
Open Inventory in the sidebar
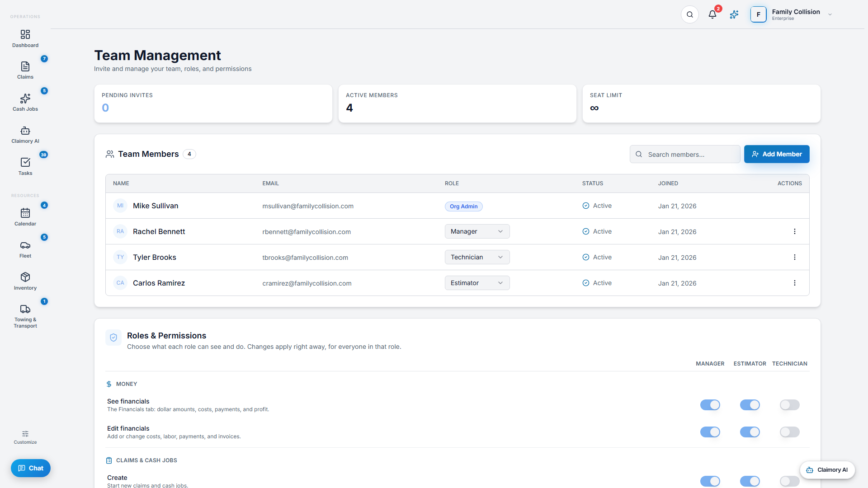pos(25,282)
